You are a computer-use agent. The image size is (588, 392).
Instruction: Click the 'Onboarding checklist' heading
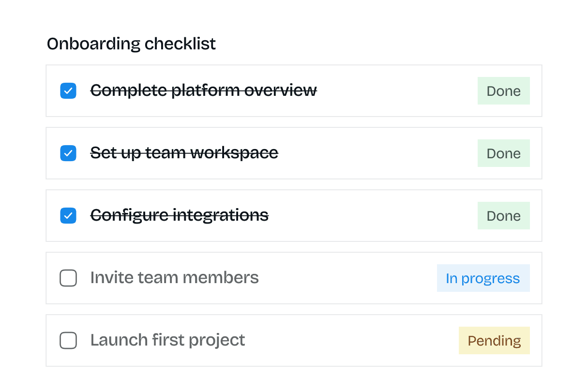coord(131,44)
